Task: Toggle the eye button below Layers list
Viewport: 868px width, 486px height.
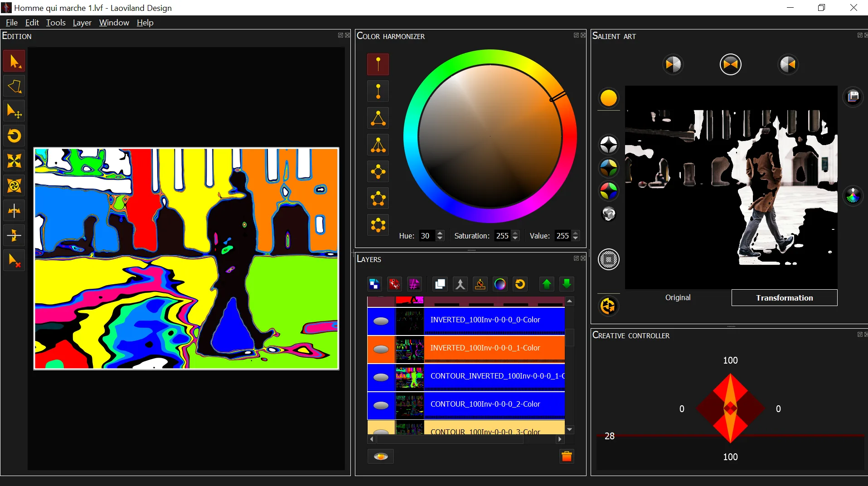Action: click(x=381, y=456)
